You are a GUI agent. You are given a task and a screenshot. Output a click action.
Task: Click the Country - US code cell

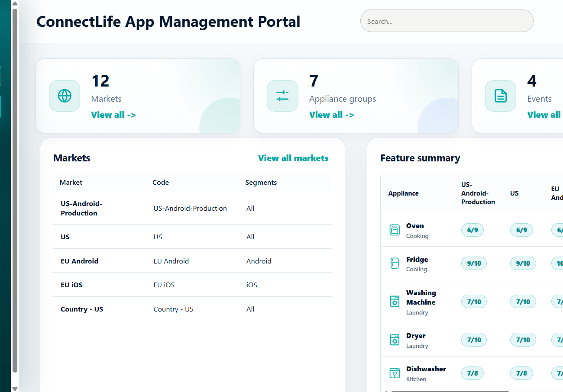[173, 309]
